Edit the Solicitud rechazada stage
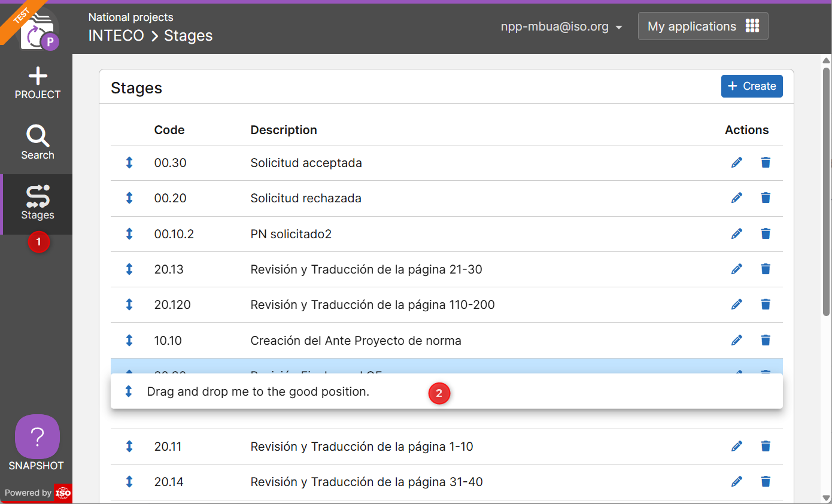This screenshot has height=504, width=832. point(737,198)
